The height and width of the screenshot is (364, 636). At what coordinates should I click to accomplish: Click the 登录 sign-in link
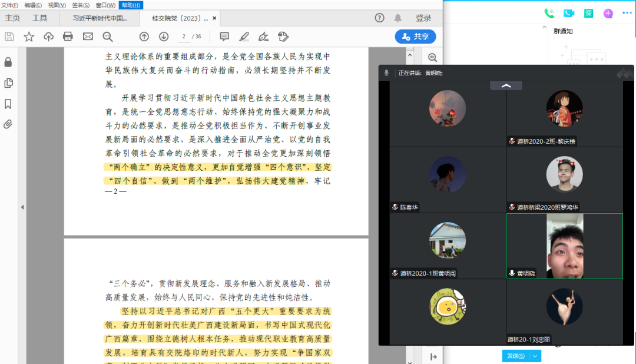point(423,18)
